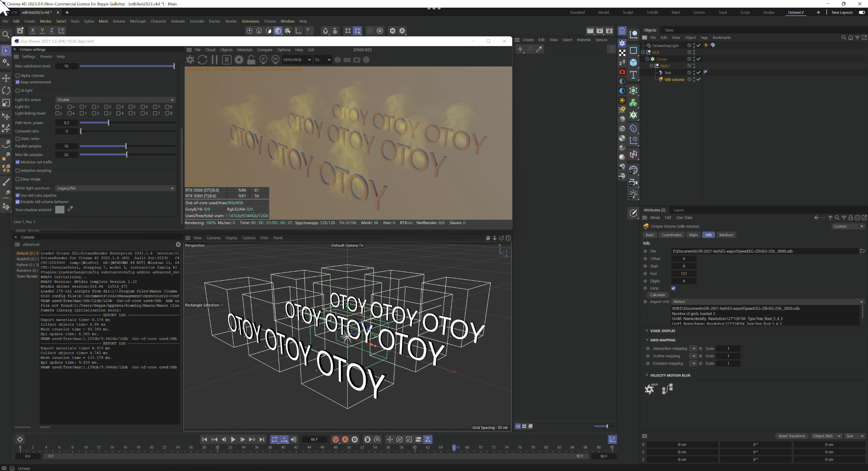The width and height of the screenshot is (868, 471).
Task: Toggle the Adaptive sampling checkbox
Action: pyautogui.click(x=17, y=171)
